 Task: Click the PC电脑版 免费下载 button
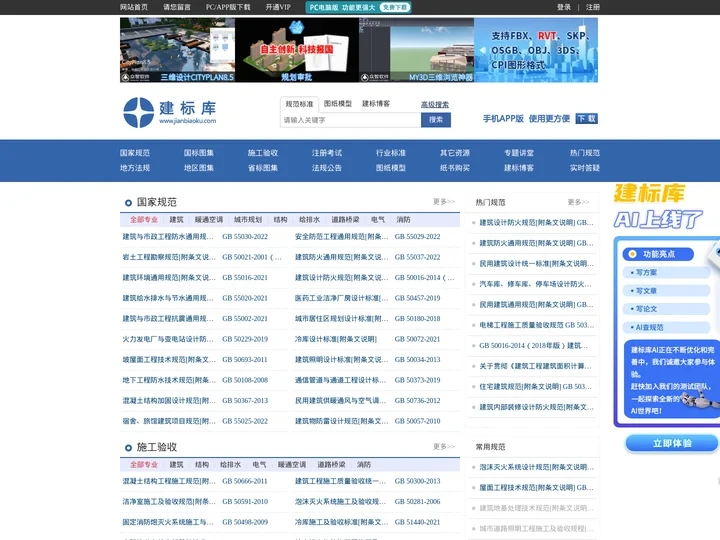[x=358, y=7]
